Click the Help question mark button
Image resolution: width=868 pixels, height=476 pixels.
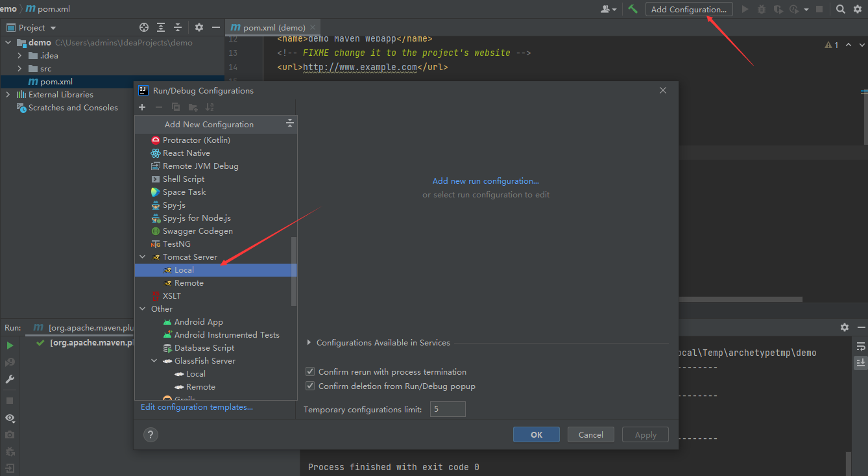151,435
